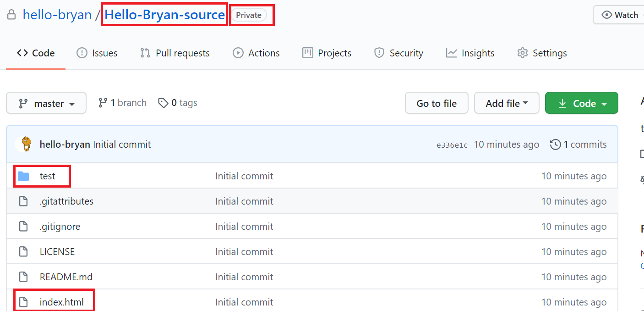Switch to the Issues tab

point(97,53)
